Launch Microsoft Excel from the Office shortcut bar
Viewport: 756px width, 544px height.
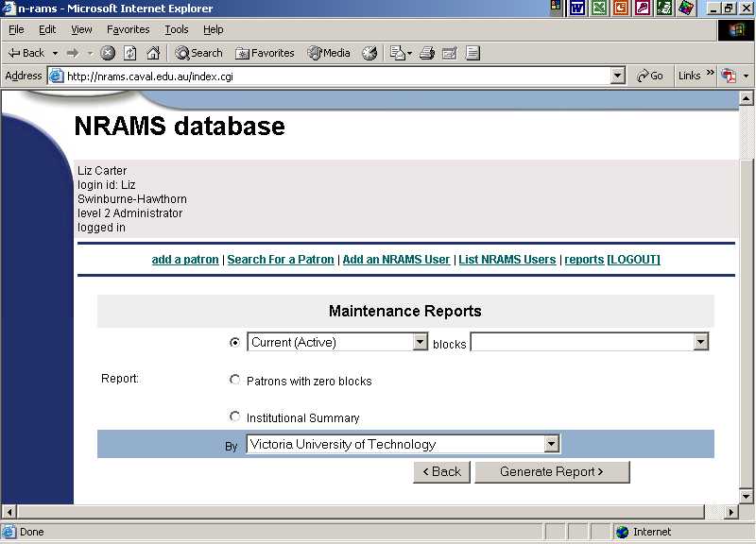click(x=599, y=8)
